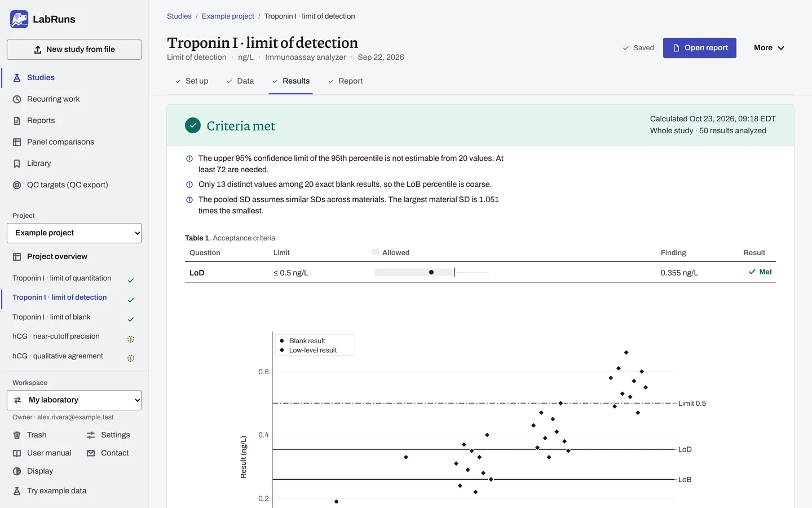
Task: Open Troponin I limit of blank study
Action: 51,317
